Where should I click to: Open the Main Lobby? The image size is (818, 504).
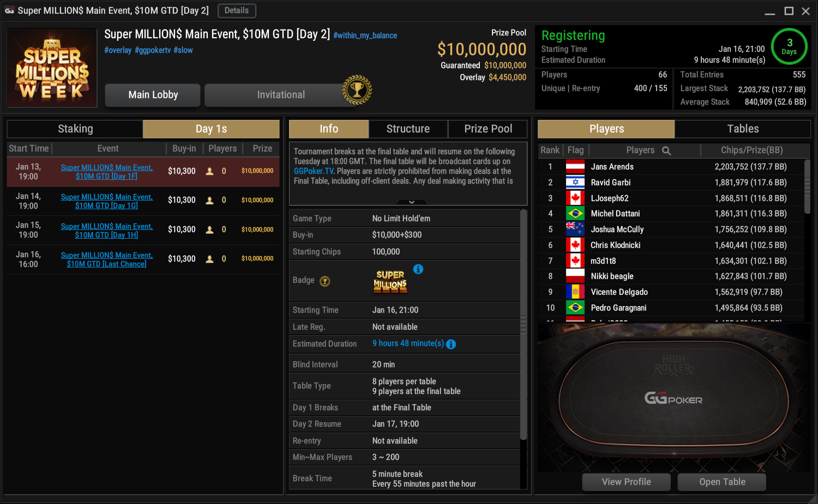coord(153,95)
